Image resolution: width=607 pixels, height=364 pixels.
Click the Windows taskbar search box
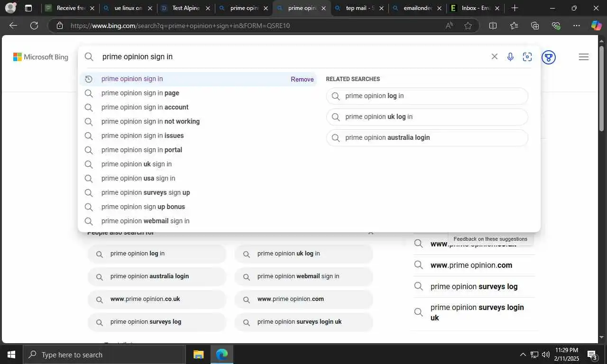click(104, 355)
